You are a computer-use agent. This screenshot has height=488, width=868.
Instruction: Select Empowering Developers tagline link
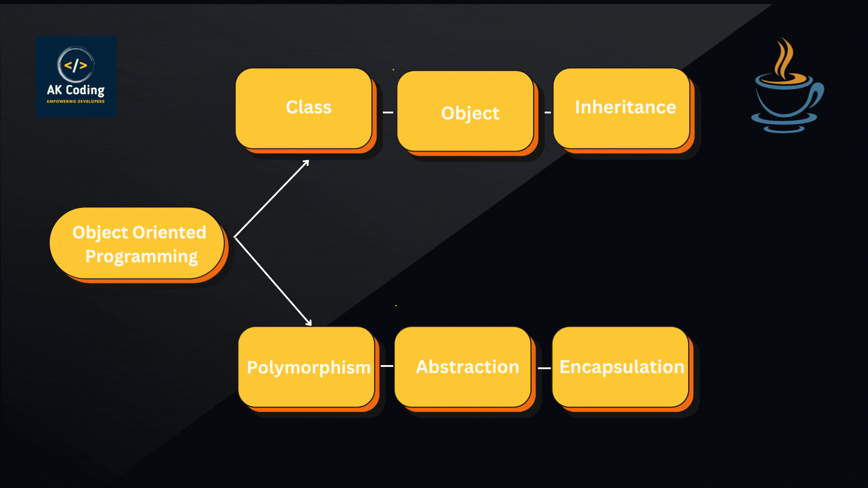click(x=76, y=101)
